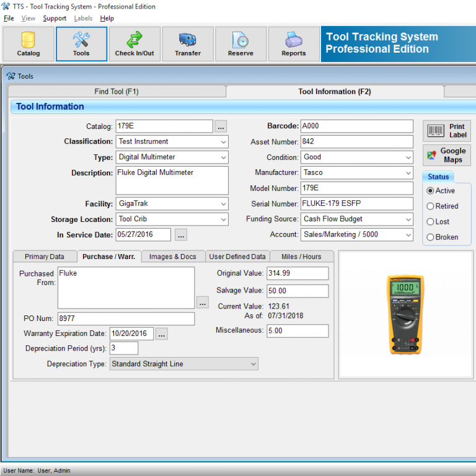Open the Catalog toolbar icon
476x476 pixels.
pyautogui.click(x=29, y=44)
